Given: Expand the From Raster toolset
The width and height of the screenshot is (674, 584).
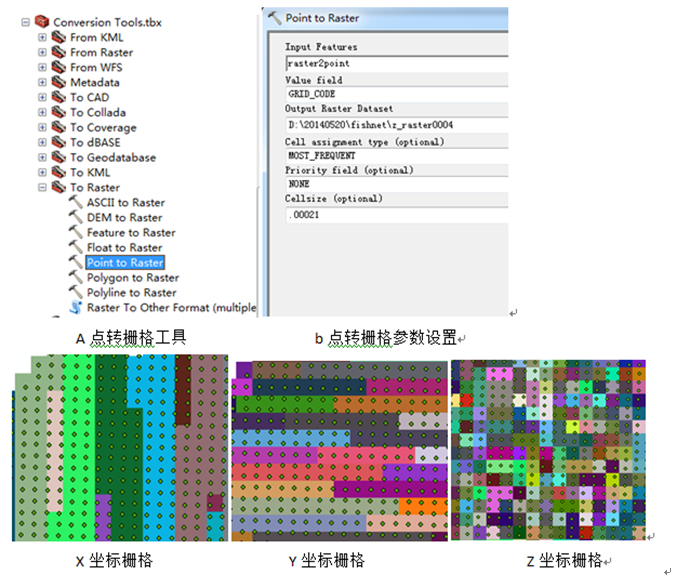Looking at the screenshot, I should point(42,52).
